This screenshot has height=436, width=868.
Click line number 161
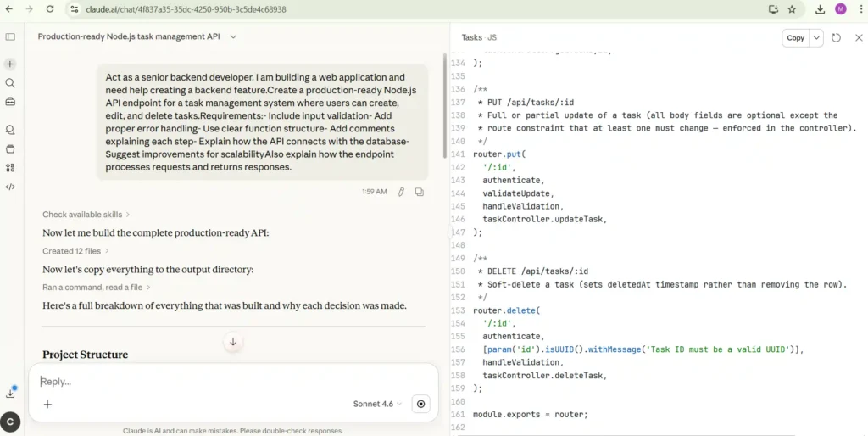pos(458,415)
